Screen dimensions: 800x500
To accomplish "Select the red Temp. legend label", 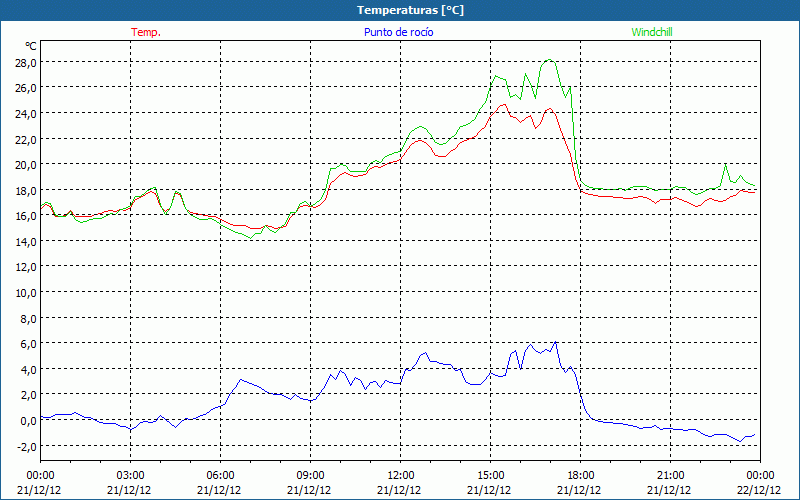I will pyautogui.click(x=146, y=32).
